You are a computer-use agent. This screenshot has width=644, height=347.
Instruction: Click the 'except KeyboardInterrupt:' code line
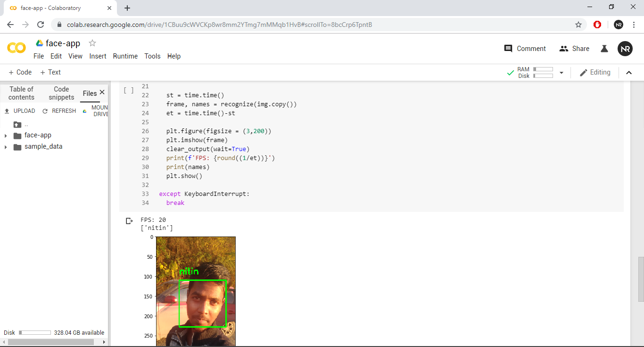pos(204,194)
